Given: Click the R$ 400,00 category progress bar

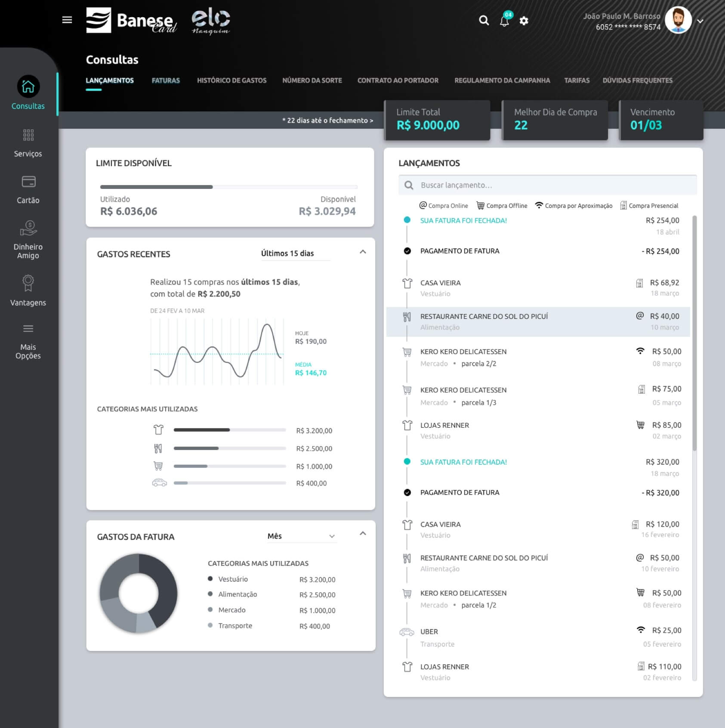Looking at the screenshot, I should 230,483.
